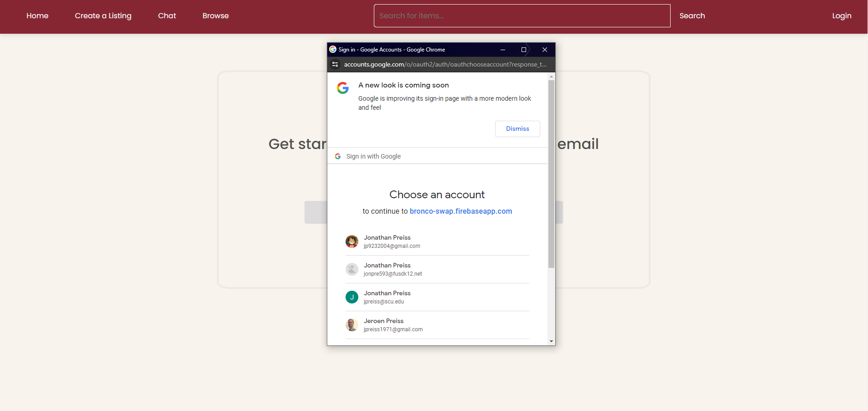Focus the 'Search for items...' field

(x=522, y=16)
